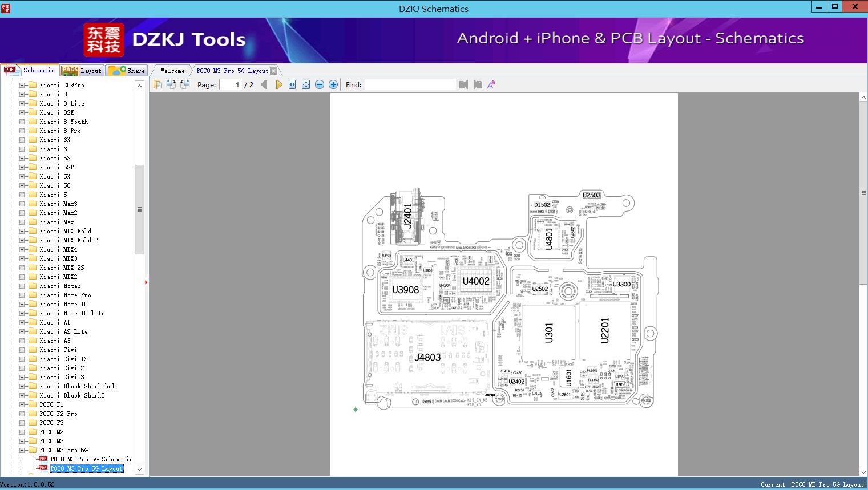
Task: Close the POCO M3 Pro 5G Layout tab
Action: coord(274,71)
